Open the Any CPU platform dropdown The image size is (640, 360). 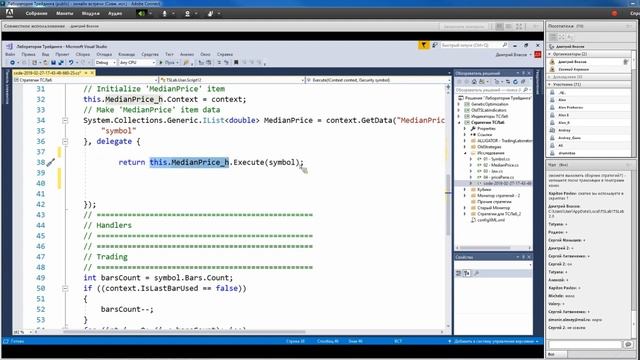(x=137, y=62)
